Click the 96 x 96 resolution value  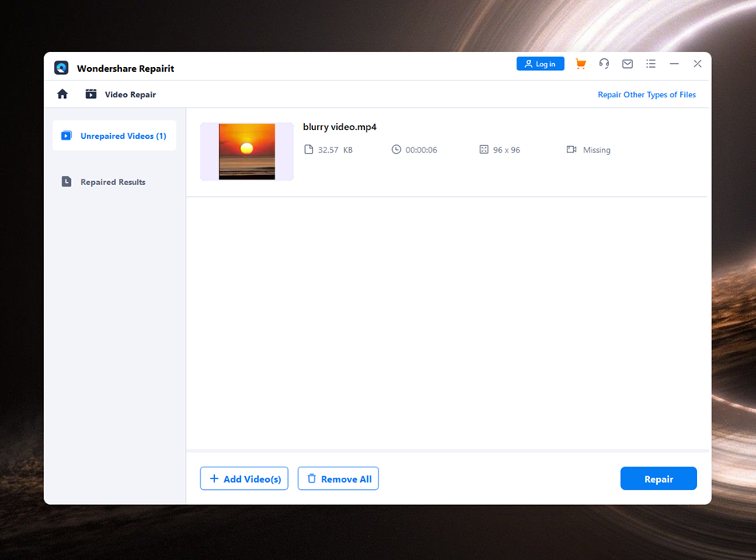pyautogui.click(x=507, y=150)
